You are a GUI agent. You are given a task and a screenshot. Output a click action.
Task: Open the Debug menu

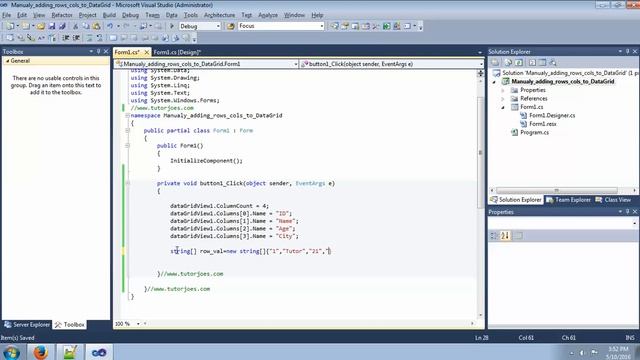coord(130,15)
